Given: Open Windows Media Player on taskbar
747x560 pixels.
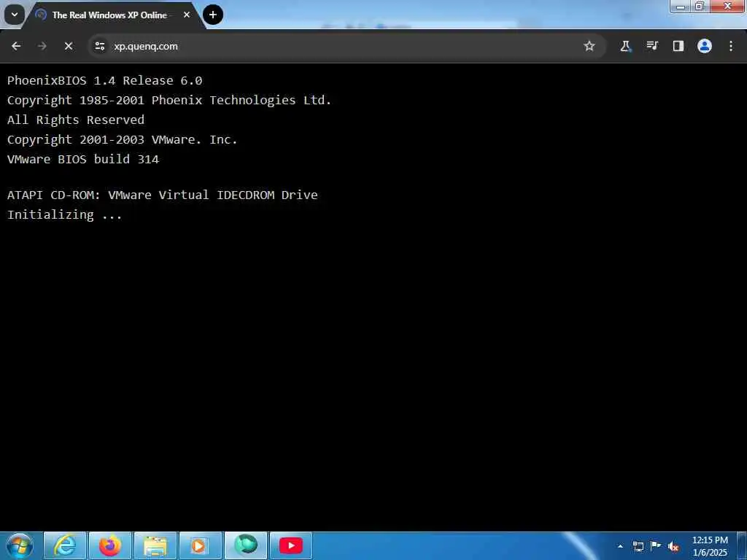Looking at the screenshot, I should pyautogui.click(x=201, y=545).
